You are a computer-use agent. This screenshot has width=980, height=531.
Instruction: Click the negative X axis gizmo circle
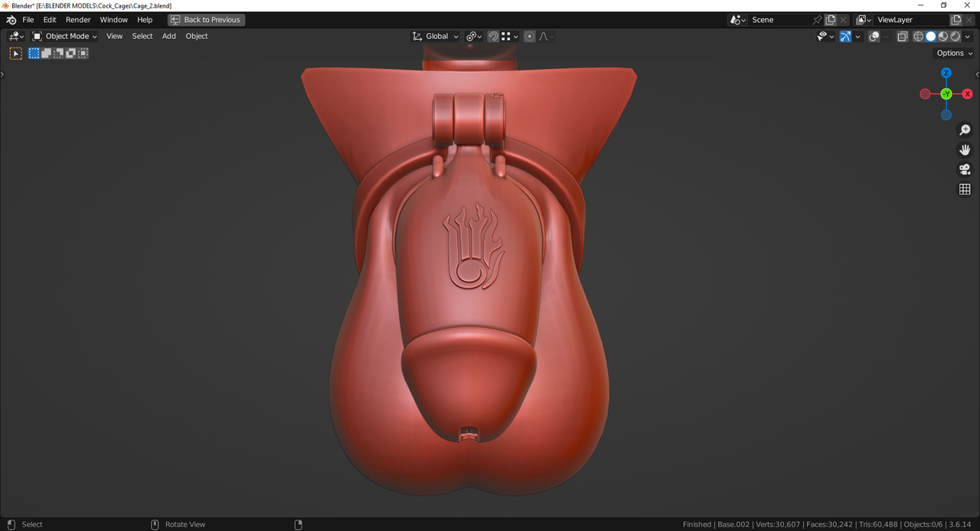click(925, 93)
